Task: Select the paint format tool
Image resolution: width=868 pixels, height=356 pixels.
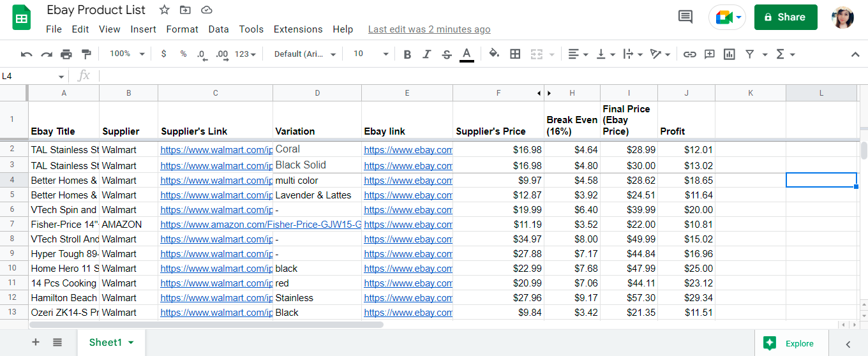Action: point(86,54)
